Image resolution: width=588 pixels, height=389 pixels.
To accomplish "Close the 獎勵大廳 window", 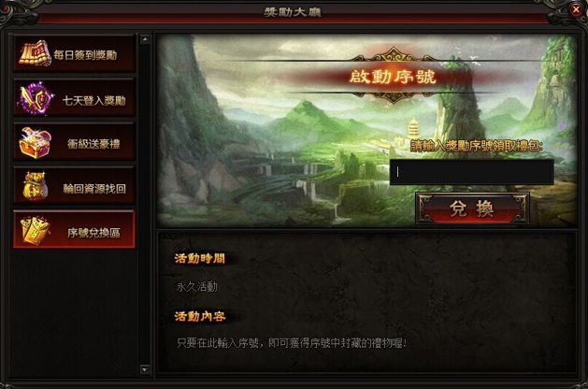I will point(576,9).
